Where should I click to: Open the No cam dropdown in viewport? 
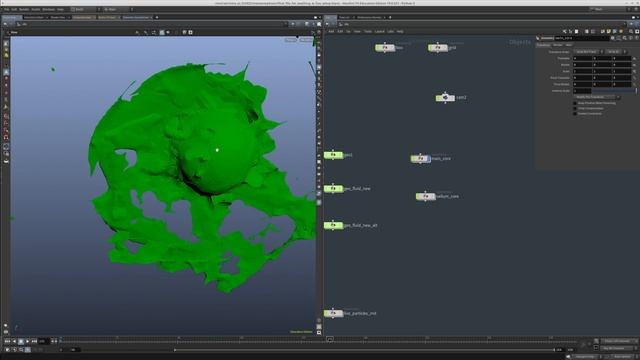click(306, 40)
